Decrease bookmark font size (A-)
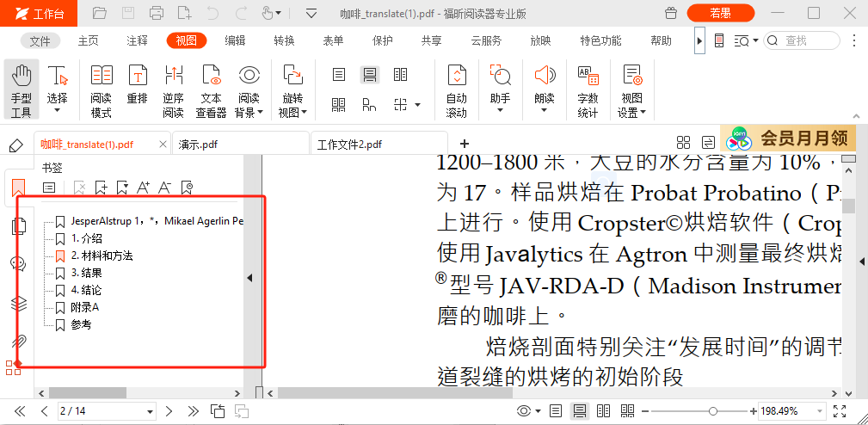The width and height of the screenshot is (868, 425). click(163, 188)
